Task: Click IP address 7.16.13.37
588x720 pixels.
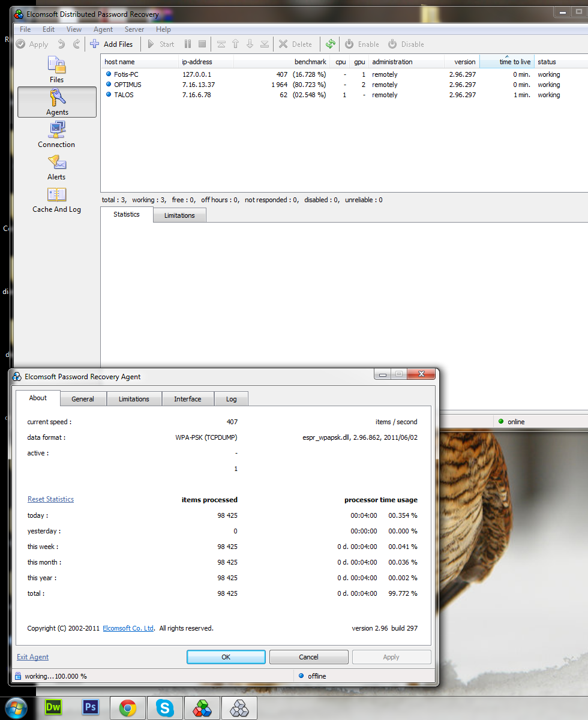Action: click(199, 85)
